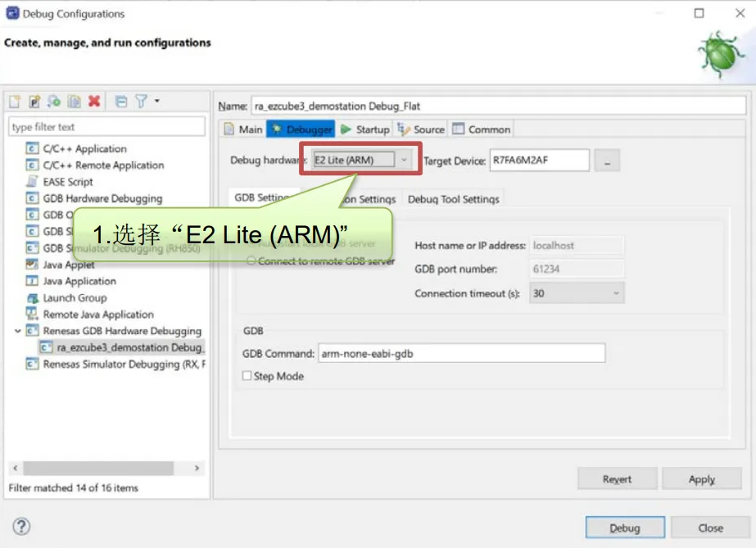
Task: Click Launch Group icon
Action: (32, 298)
